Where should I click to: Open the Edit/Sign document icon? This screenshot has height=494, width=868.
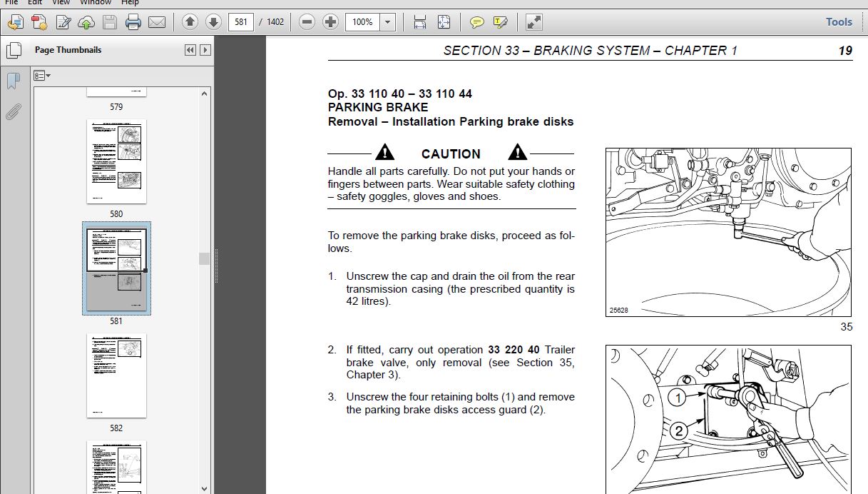pos(63,22)
